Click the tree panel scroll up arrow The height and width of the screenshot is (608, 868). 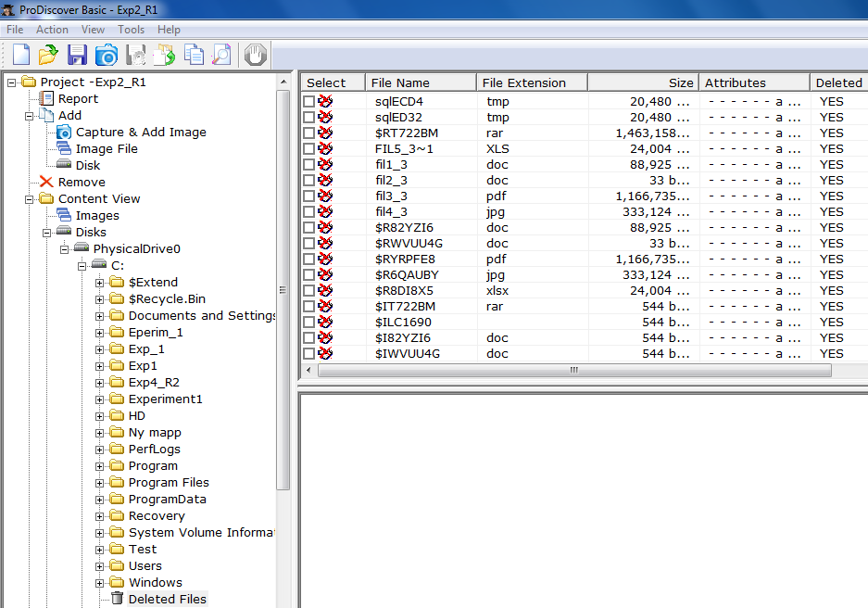pos(283,82)
